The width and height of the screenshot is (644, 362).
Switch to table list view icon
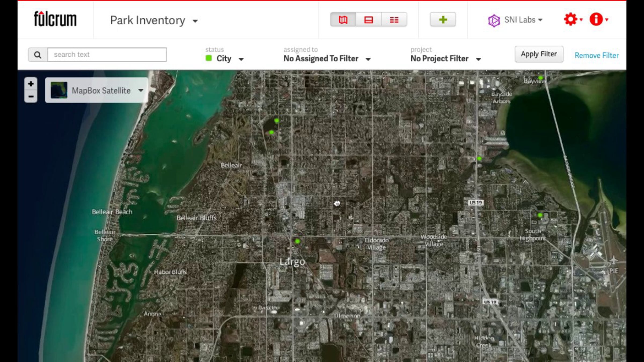tap(394, 20)
